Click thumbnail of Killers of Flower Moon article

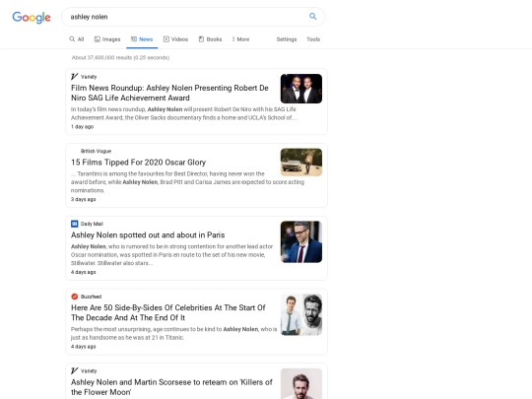301,384
